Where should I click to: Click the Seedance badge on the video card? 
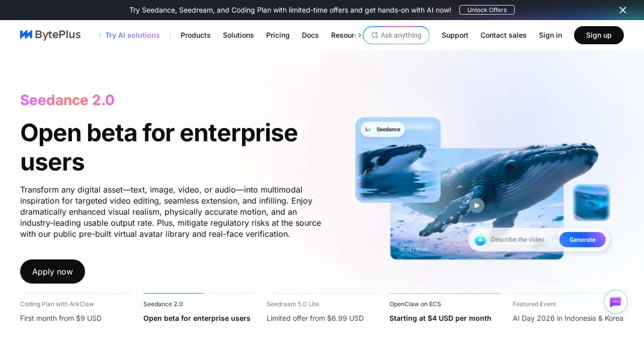(383, 129)
